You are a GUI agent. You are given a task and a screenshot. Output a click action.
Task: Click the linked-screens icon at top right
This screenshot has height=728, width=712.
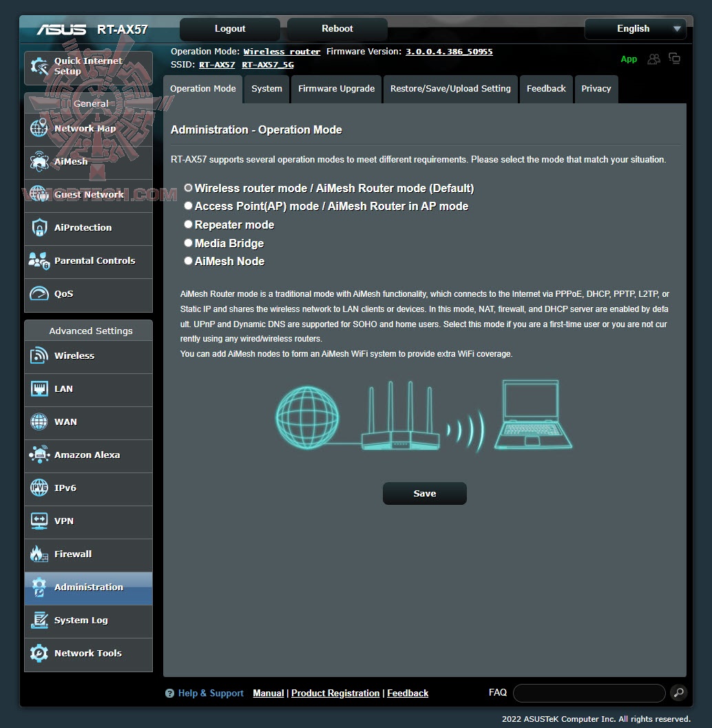[x=674, y=59]
